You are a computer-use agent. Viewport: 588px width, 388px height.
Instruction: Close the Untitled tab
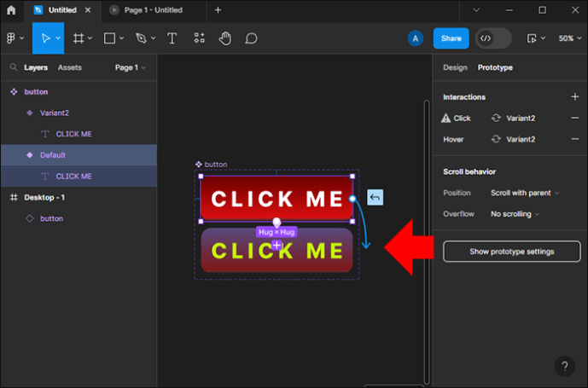pos(88,10)
